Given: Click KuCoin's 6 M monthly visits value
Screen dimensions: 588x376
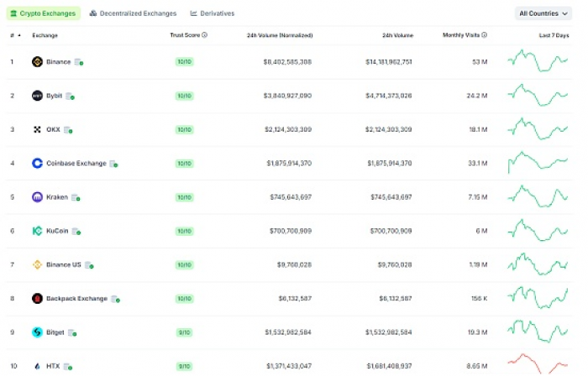Looking at the screenshot, I should (481, 231).
